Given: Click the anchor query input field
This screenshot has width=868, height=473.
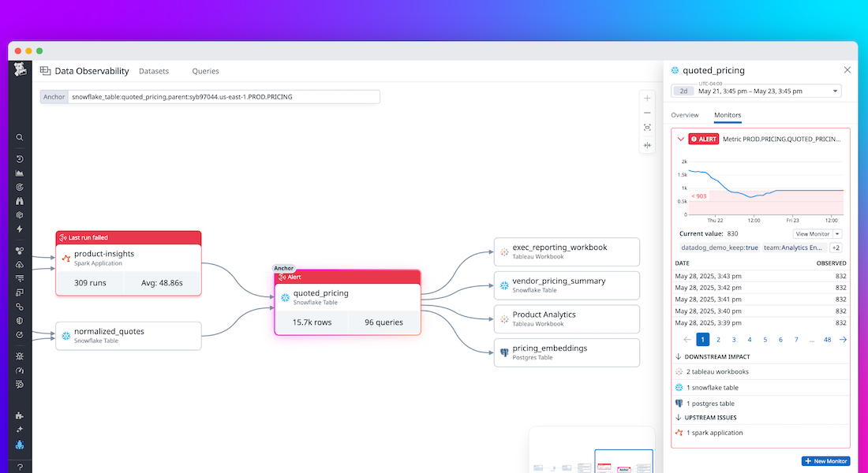Looking at the screenshot, I should coord(223,97).
